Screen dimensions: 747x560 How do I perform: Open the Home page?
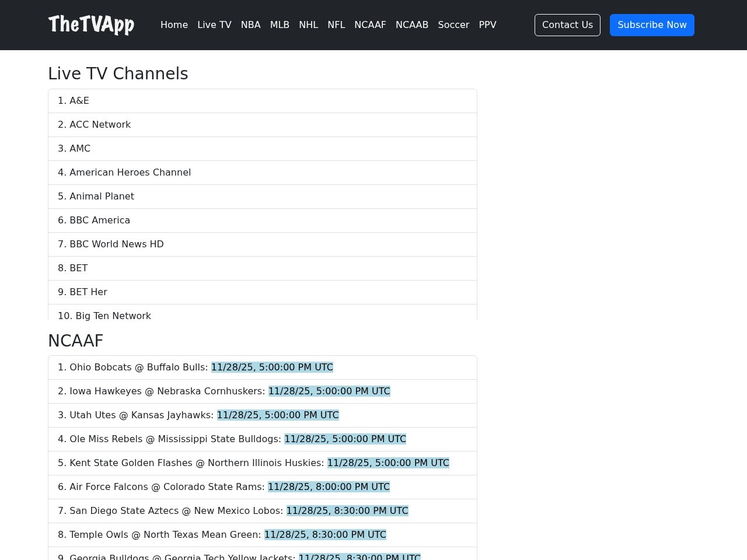(174, 24)
